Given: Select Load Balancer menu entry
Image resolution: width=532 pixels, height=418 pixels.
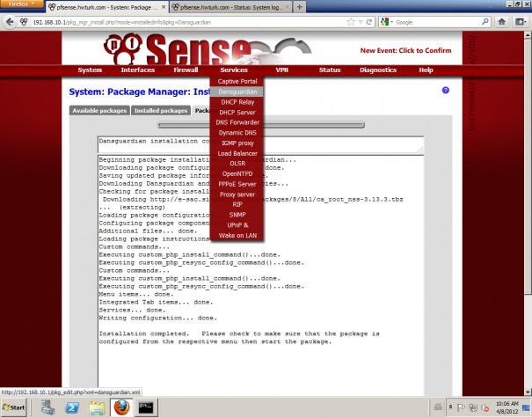Looking at the screenshot, I should pos(237,153).
